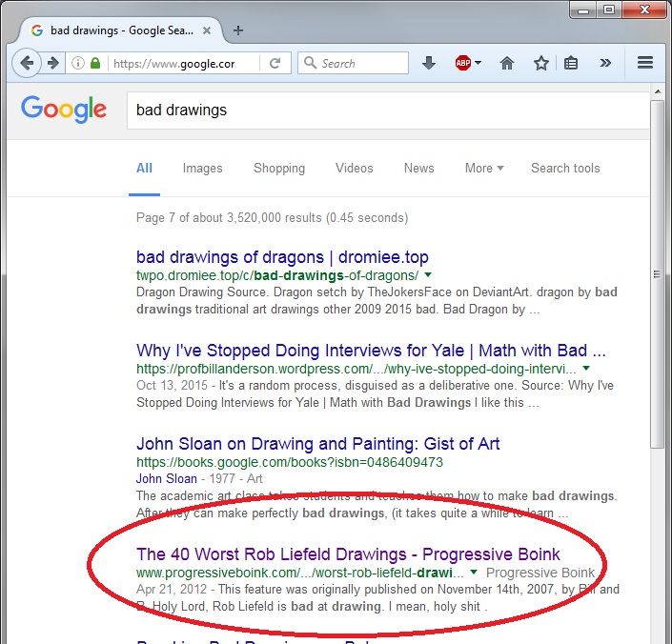Bookmark this page with star icon
Screen dimensions: 672x644
point(540,64)
